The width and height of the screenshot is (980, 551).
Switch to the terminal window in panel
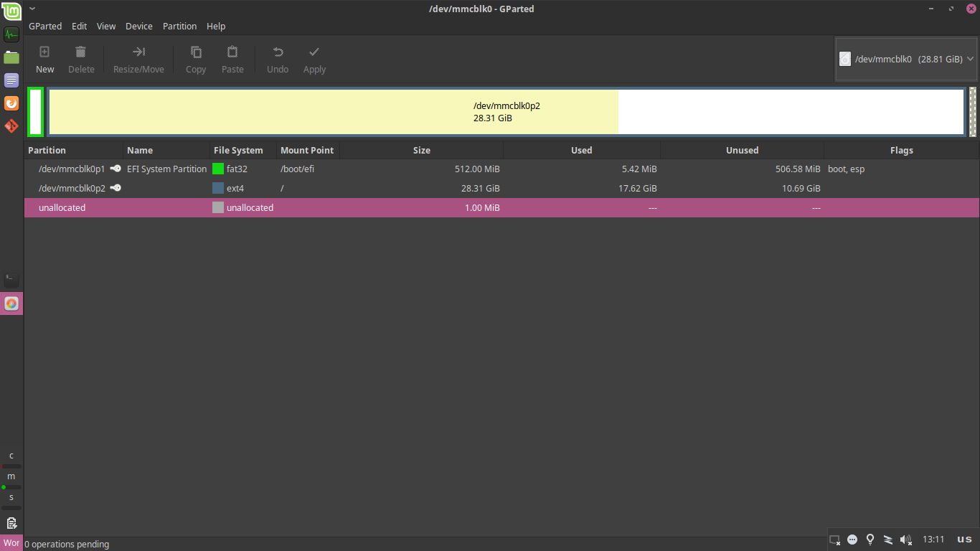coord(11,280)
